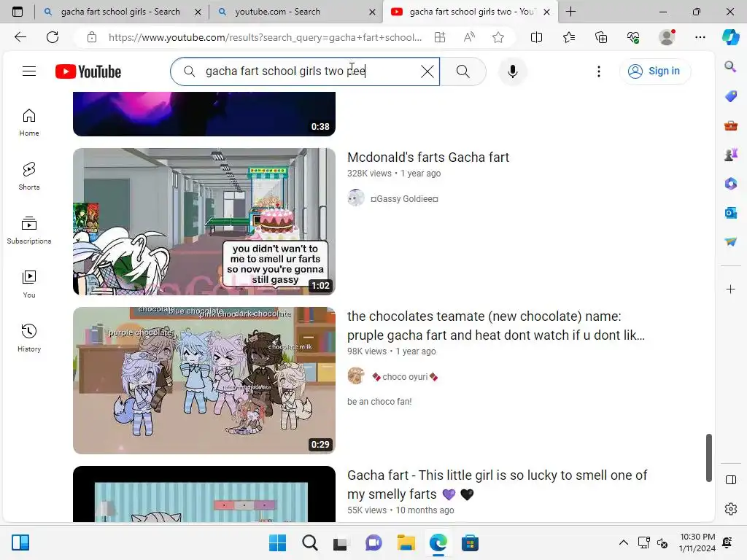Open the 0:29 chocolates video thumbnail
The width and height of the screenshot is (747, 560).
[204, 381]
